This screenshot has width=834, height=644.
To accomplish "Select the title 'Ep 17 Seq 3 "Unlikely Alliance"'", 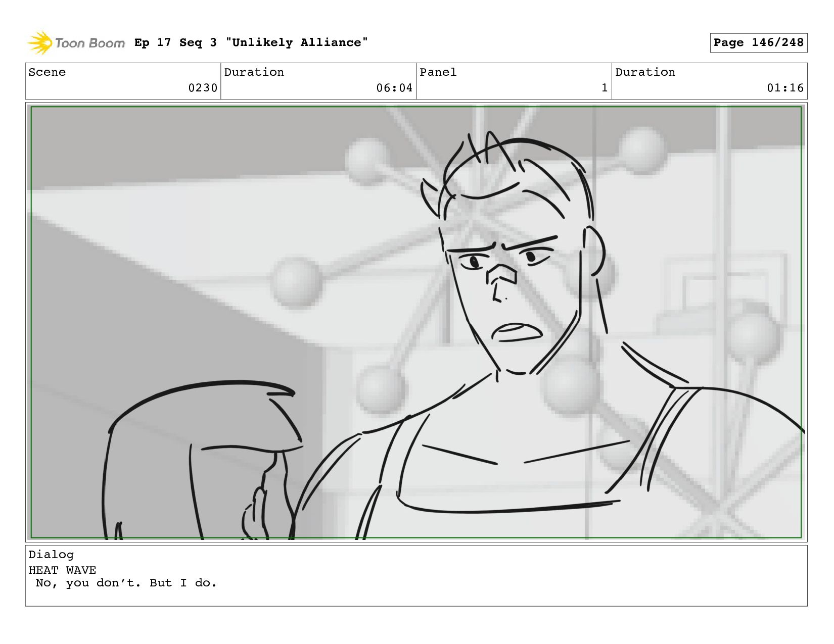I will click(x=251, y=42).
